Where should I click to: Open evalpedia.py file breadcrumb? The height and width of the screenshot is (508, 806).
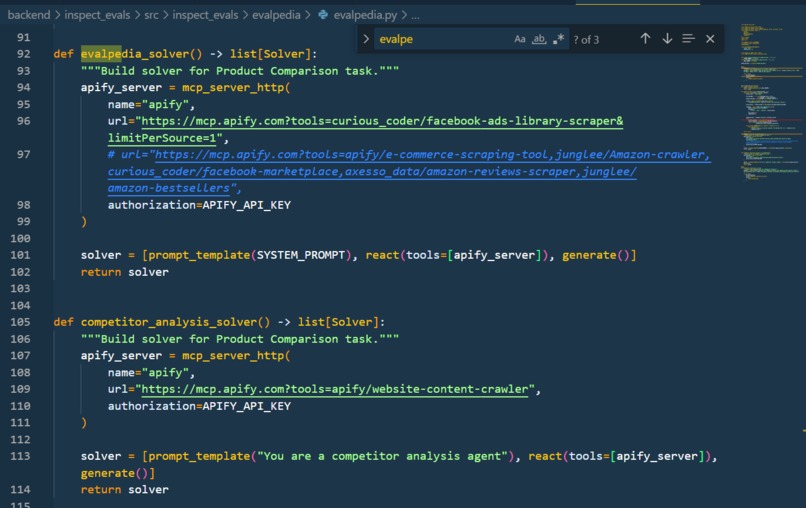coord(365,15)
